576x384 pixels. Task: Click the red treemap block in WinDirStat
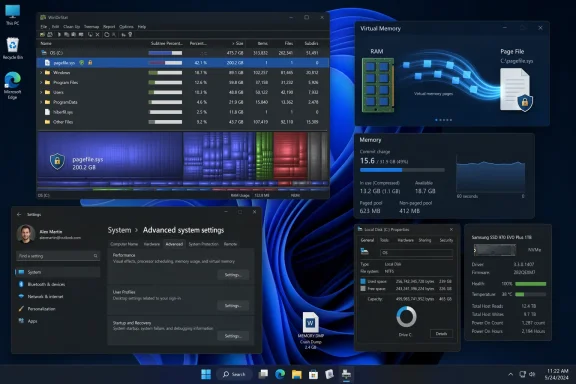tap(290, 156)
